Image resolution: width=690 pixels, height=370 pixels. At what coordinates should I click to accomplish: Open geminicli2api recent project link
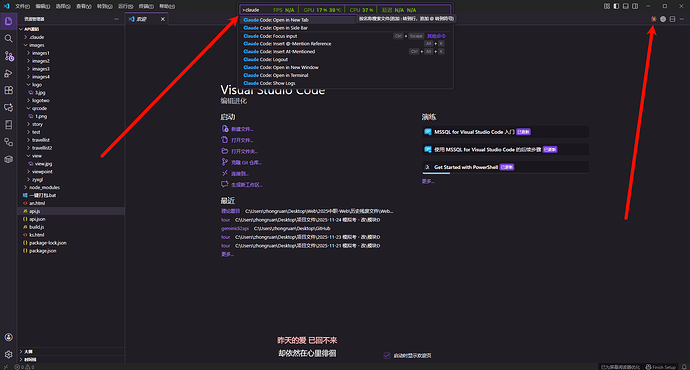(x=235, y=228)
